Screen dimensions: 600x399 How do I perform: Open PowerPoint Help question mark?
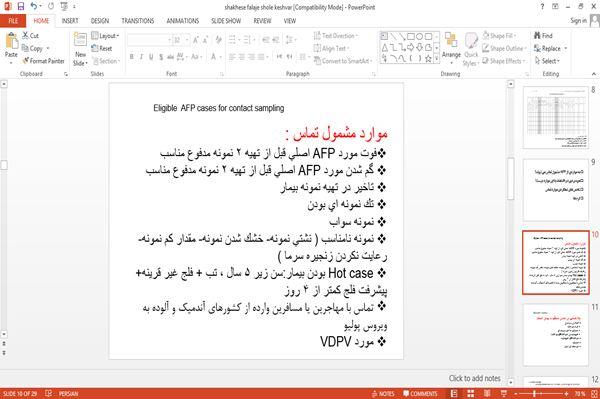542,7
